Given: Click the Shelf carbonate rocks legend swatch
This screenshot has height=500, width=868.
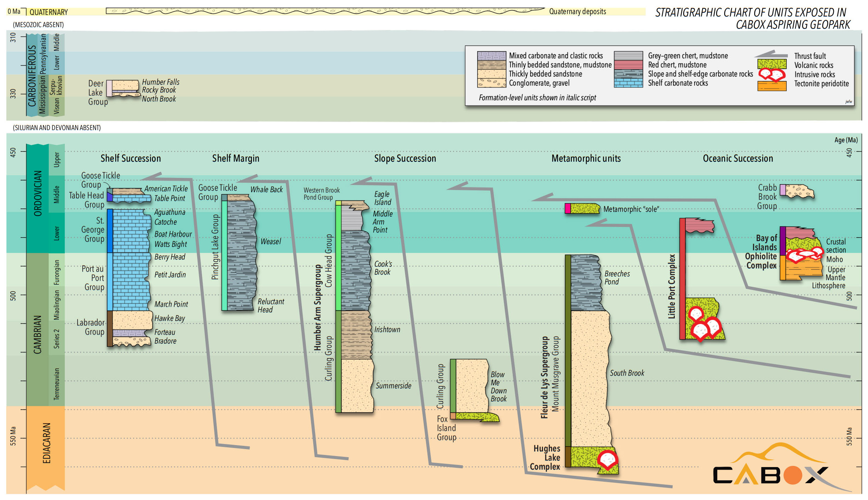Looking at the screenshot, I should pyautogui.click(x=628, y=83).
